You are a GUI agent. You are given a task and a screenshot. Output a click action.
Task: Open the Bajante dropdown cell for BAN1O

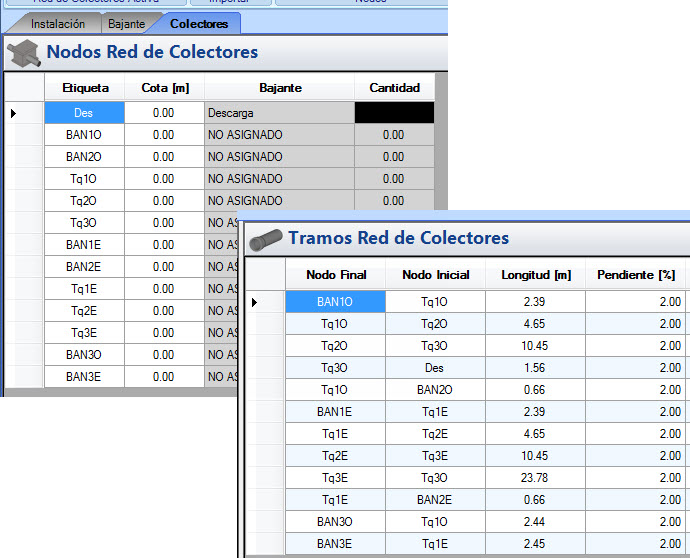[x=279, y=135]
